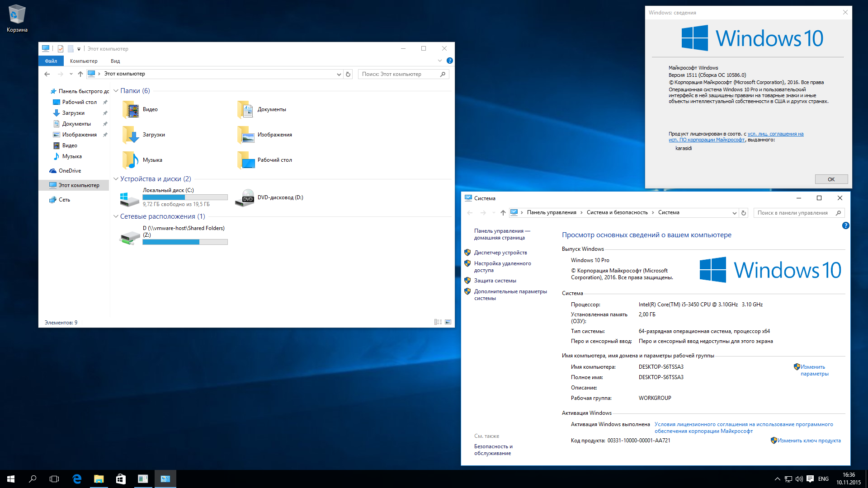Open Безопасность и обслуживание link
The height and width of the screenshot is (488, 868).
pos(493,450)
